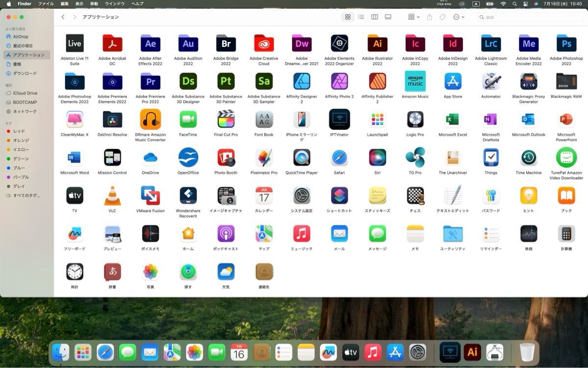Select Adobe Creative Cloud folder icon
This screenshot has width=588, height=368.
(264, 44)
